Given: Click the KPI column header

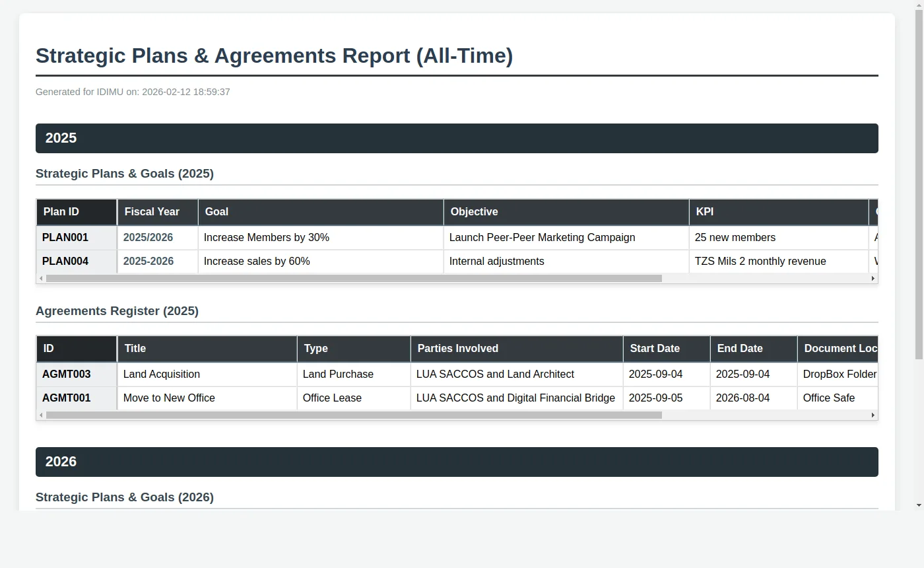Looking at the screenshot, I should pyautogui.click(x=779, y=212).
